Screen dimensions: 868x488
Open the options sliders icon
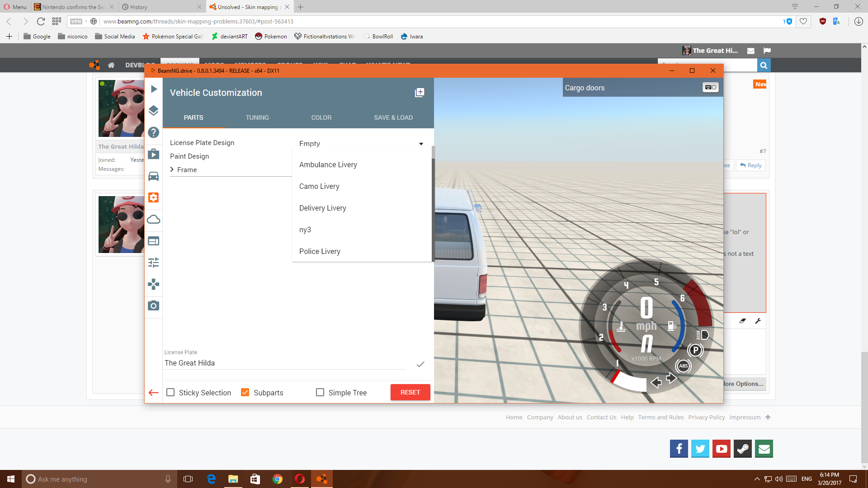coord(154,263)
